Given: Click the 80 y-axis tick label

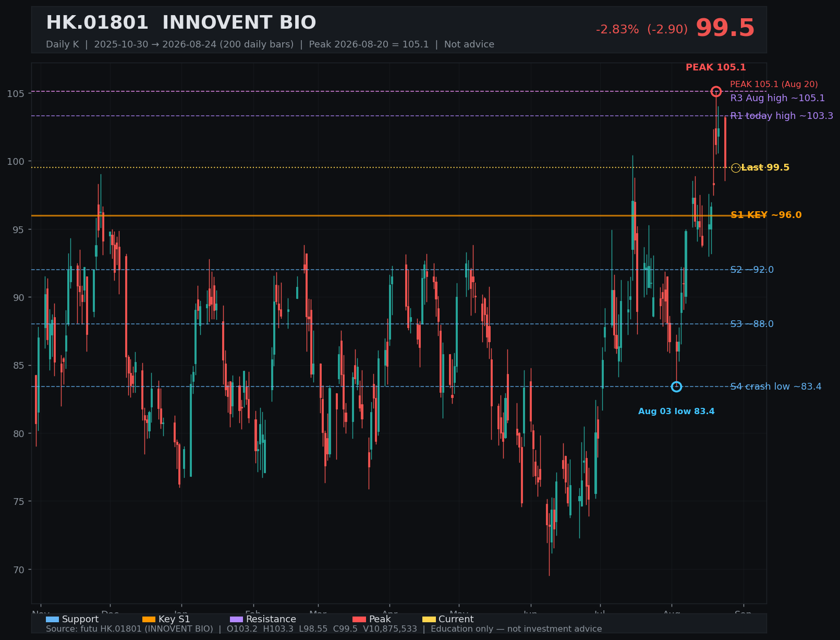Looking at the screenshot, I should tap(19, 433).
